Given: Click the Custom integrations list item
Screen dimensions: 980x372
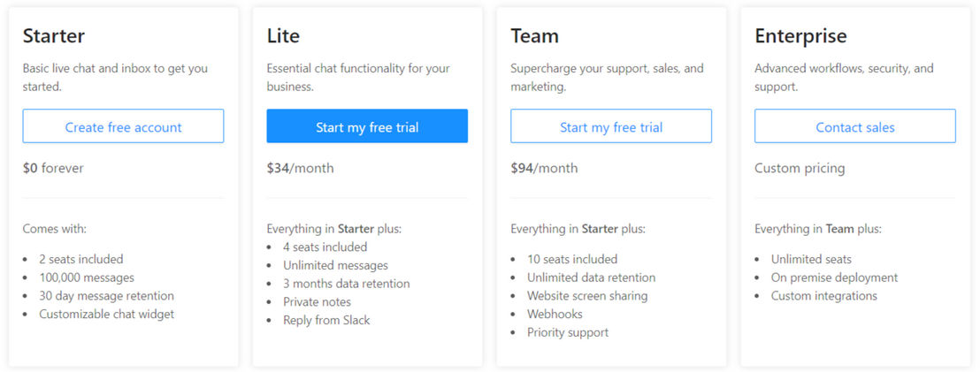Looking at the screenshot, I should point(823,296).
